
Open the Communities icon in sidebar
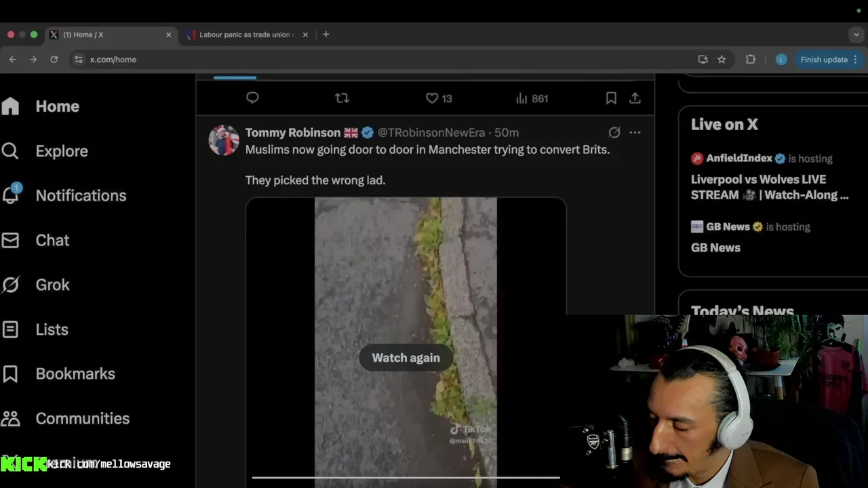coord(10,418)
